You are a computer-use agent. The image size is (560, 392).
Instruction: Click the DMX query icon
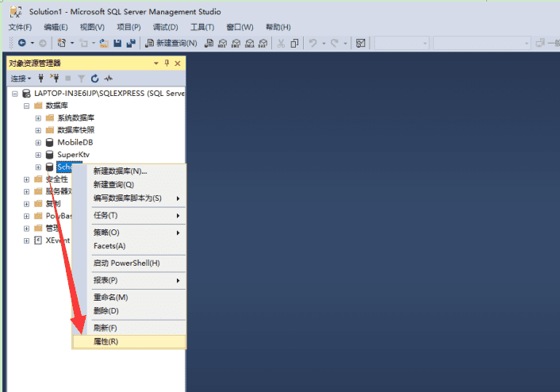[236, 44]
